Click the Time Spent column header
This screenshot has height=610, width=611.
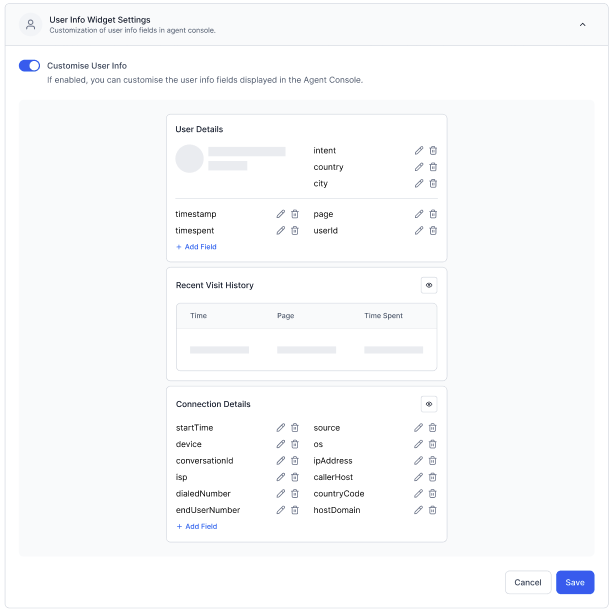(x=383, y=316)
